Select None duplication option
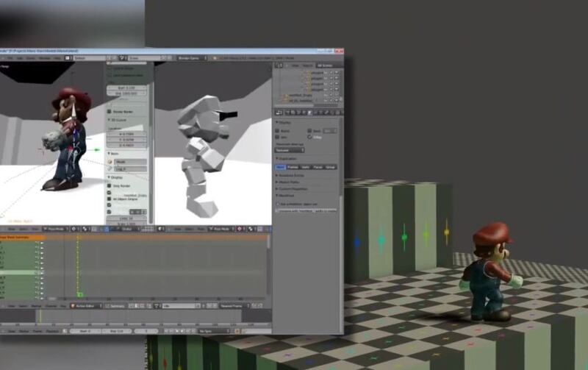The width and height of the screenshot is (588, 370). point(281,167)
